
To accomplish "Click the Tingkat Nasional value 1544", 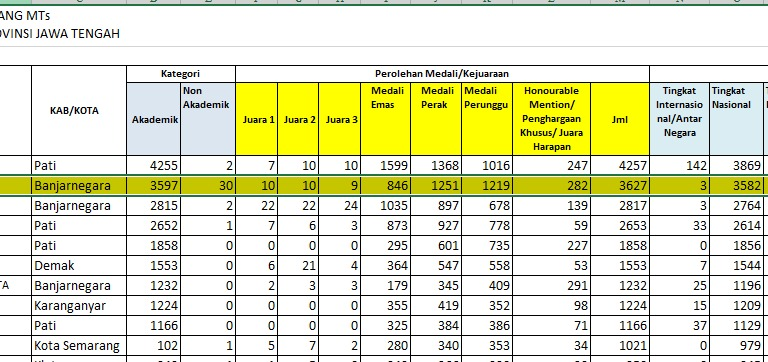I will click(x=737, y=266).
